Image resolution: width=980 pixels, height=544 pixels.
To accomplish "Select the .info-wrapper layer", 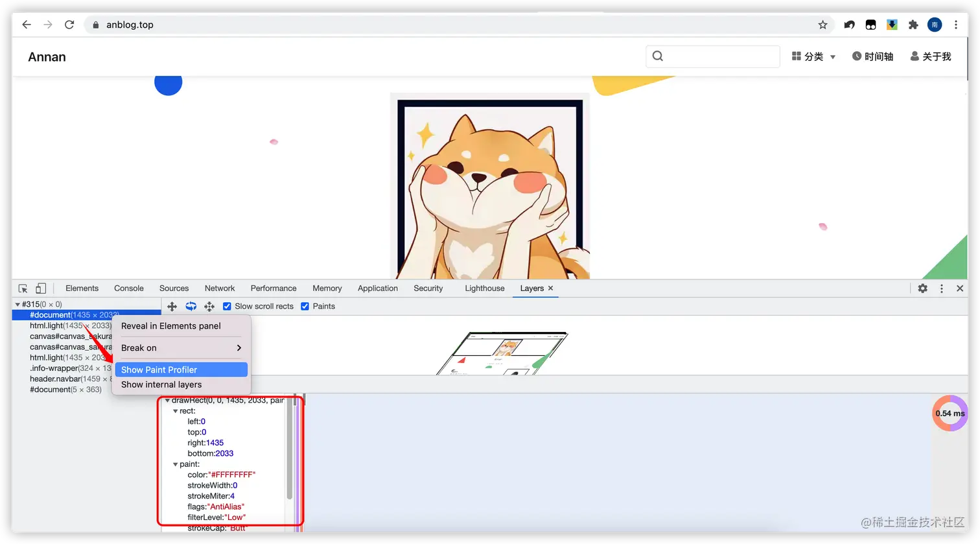I will (x=71, y=368).
